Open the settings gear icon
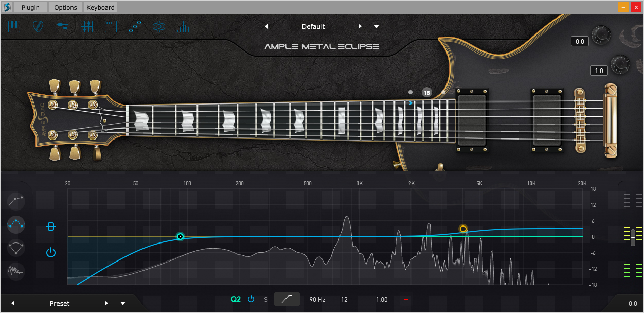The height and width of the screenshot is (313, 644). (159, 27)
